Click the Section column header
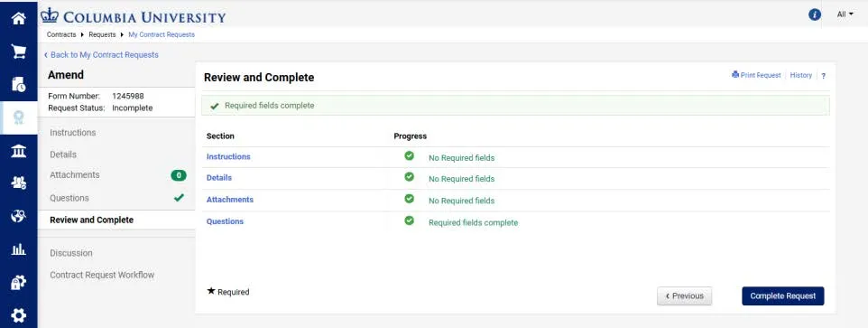 pos(220,136)
